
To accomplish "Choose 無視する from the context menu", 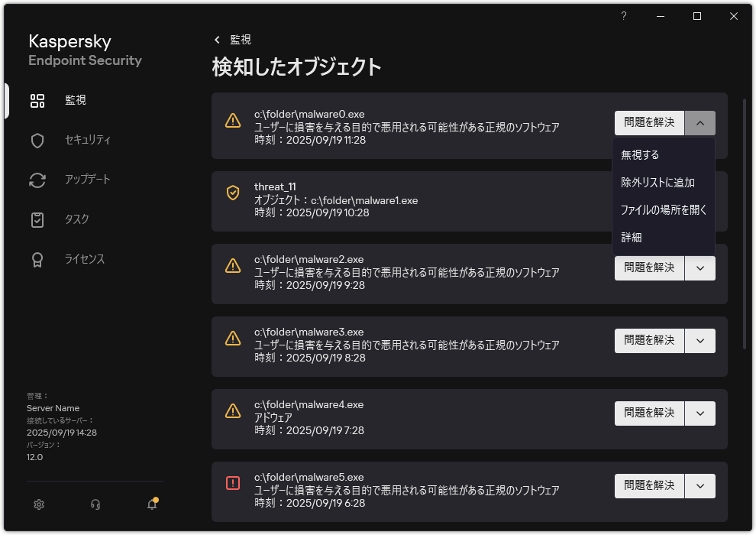I will pos(638,154).
